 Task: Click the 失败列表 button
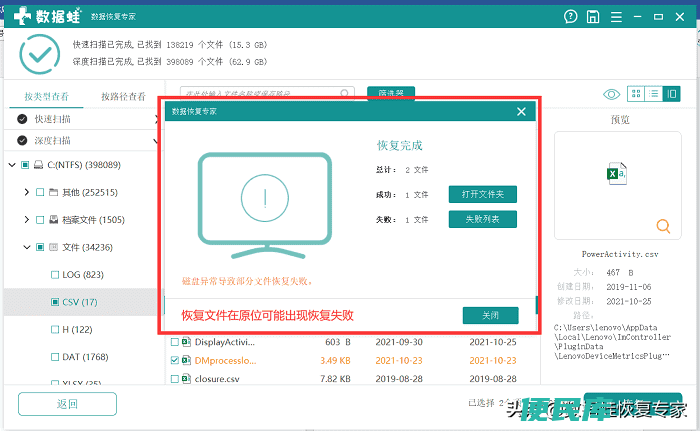click(x=483, y=219)
